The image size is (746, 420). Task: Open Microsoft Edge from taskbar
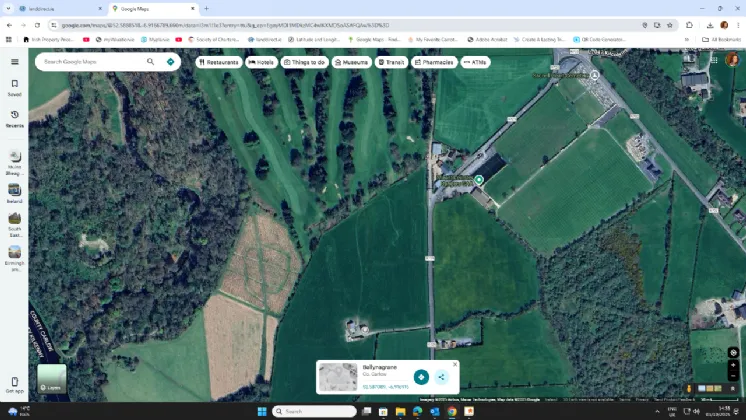pyautogui.click(x=417, y=411)
